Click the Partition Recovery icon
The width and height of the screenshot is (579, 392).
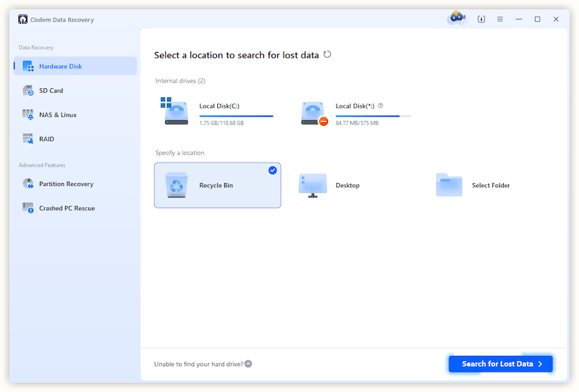(28, 184)
